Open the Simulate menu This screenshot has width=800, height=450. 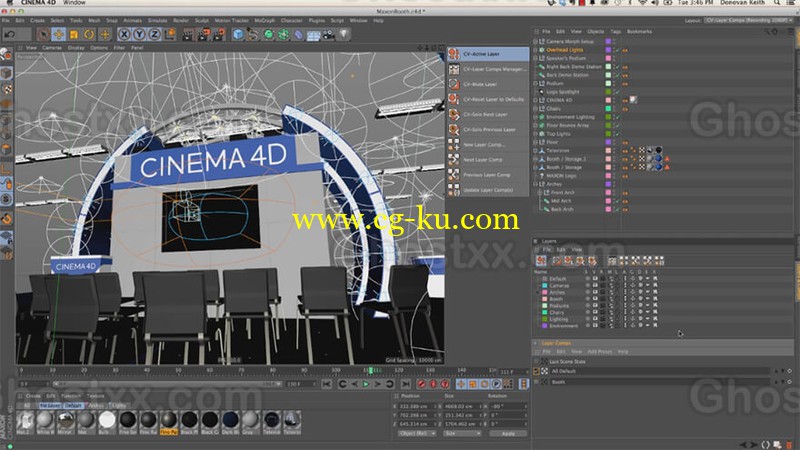pos(157,20)
